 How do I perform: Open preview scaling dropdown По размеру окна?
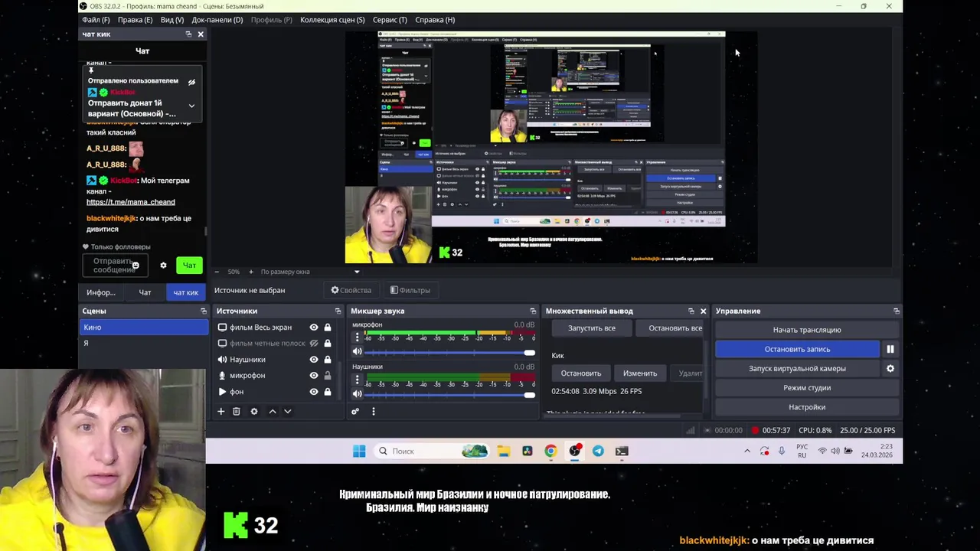point(309,272)
